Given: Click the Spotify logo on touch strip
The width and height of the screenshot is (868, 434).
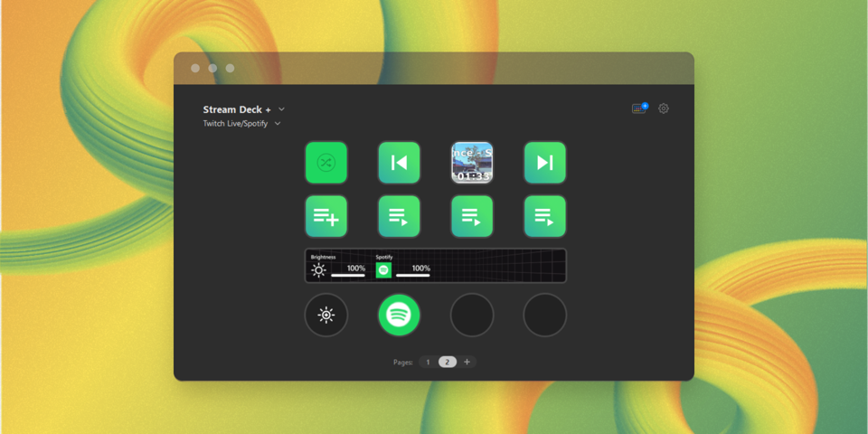Looking at the screenshot, I should (x=383, y=270).
